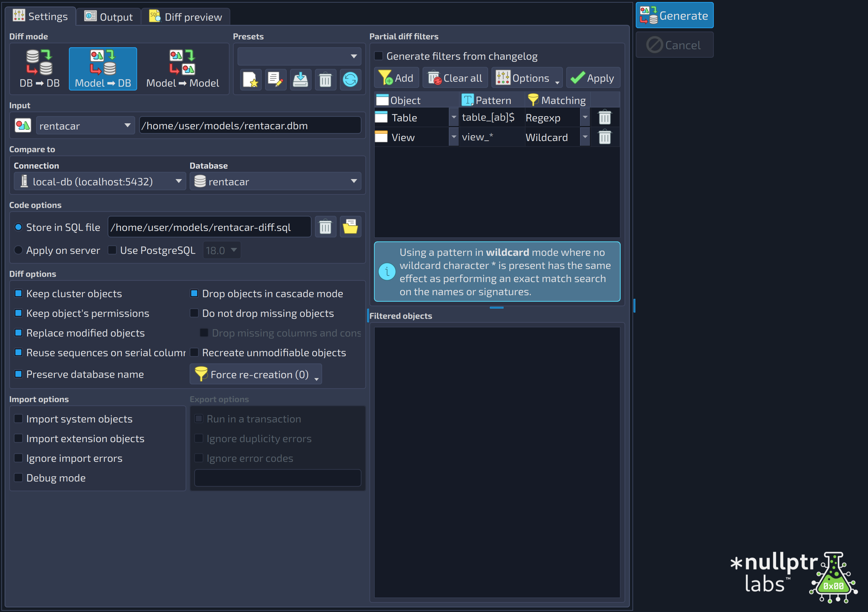
Task: Select the Model to DB diff mode
Action: [x=103, y=69]
